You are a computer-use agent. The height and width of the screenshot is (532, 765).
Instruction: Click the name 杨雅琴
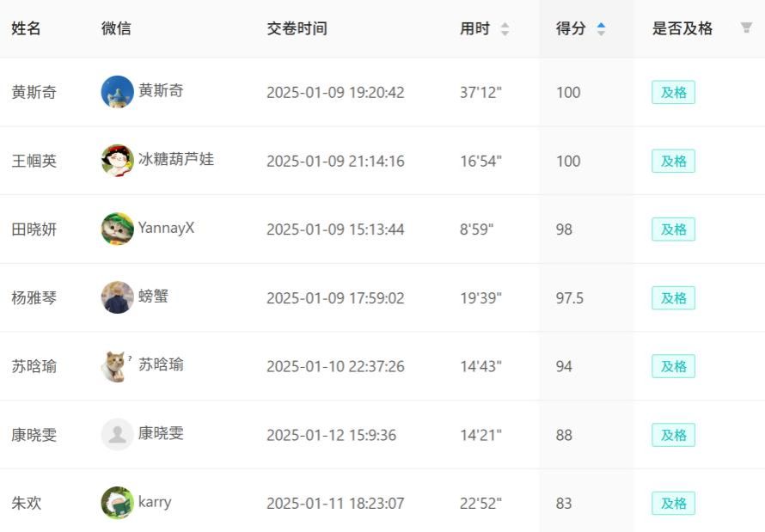(34, 298)
